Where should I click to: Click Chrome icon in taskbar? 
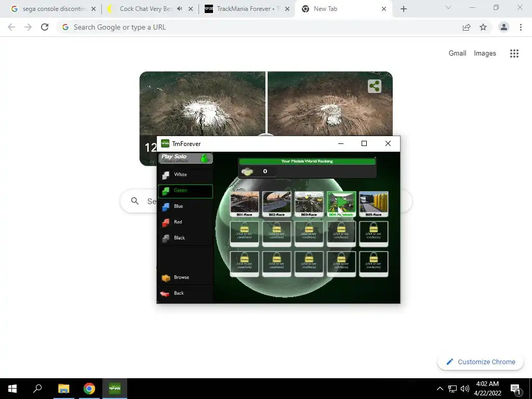click(x=89, y=389)
